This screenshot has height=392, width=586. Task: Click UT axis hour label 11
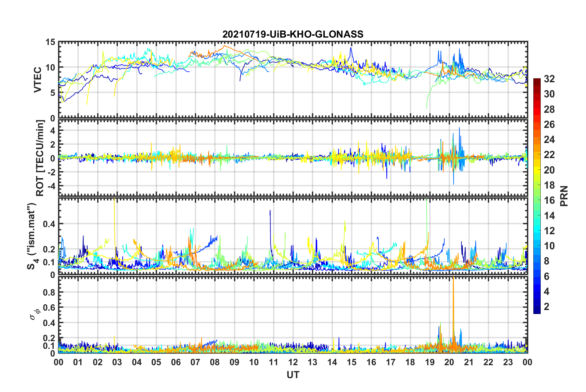[x=274, y=362]
